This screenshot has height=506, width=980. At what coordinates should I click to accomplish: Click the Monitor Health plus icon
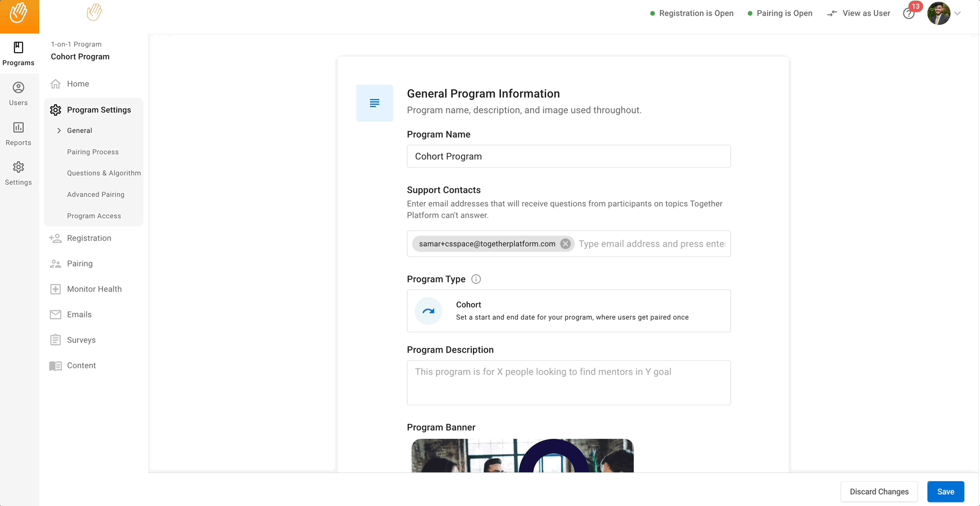click(56, 289)
